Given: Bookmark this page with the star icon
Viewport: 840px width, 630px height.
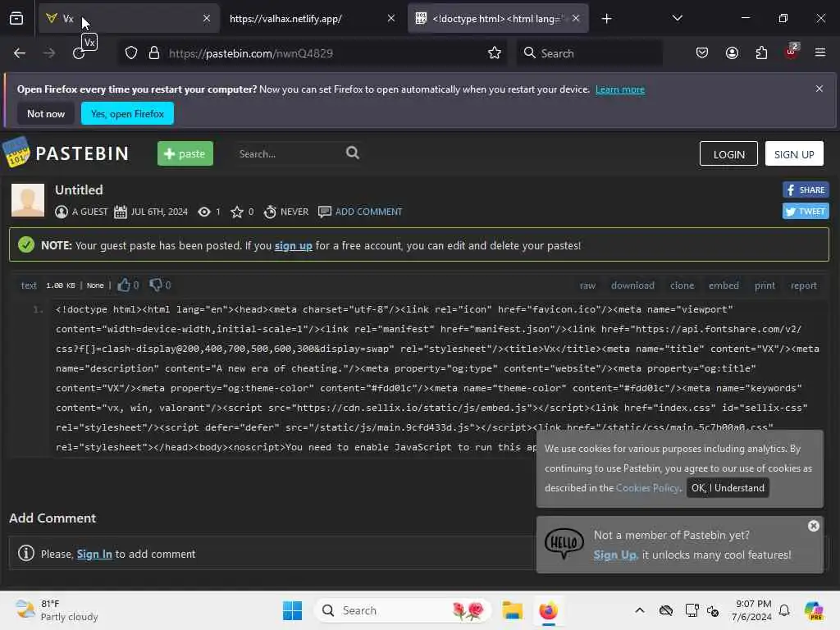Looking at the screenshot, I should coord(495,53).
